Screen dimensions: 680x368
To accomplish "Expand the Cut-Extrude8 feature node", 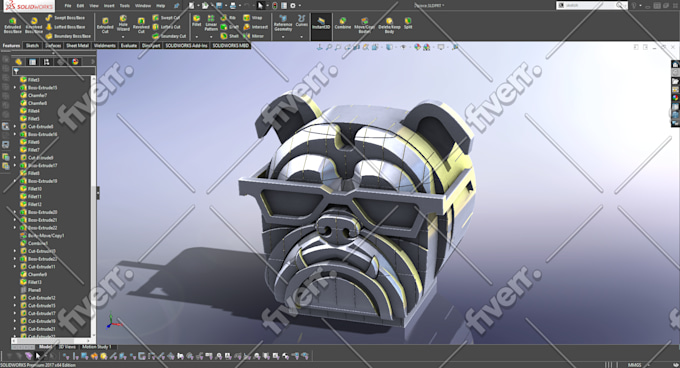I will coord(15,127).
